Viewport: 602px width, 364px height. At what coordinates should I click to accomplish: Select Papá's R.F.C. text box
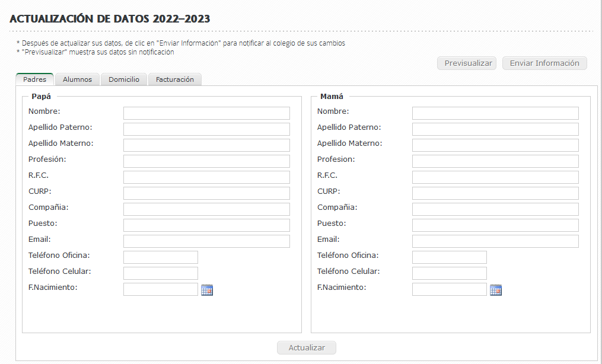pos(206,177)
